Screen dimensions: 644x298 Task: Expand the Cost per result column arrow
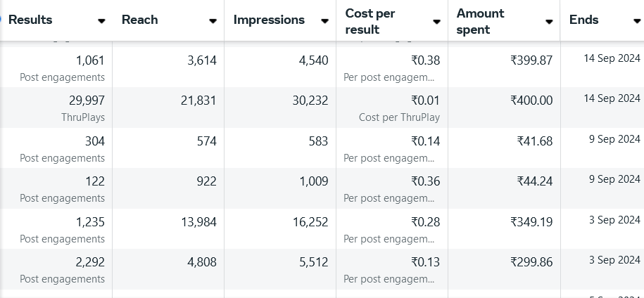(x=437, y=21)
